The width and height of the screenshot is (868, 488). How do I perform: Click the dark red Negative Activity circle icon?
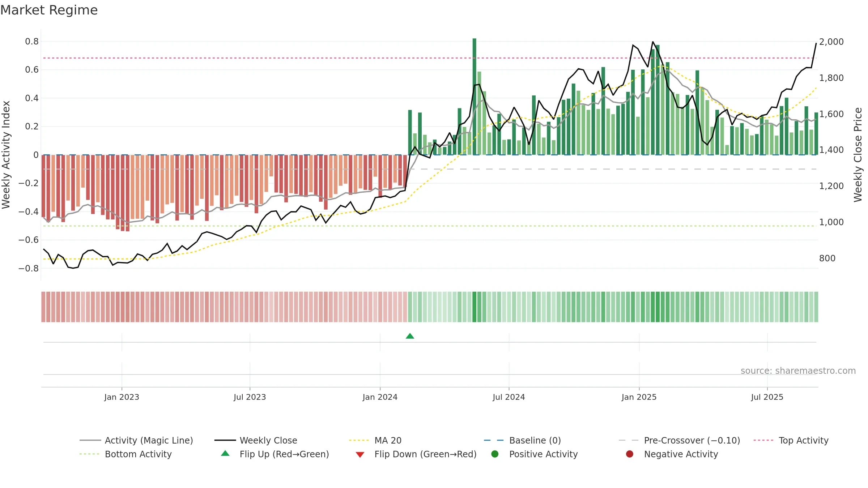pos(630,454)
